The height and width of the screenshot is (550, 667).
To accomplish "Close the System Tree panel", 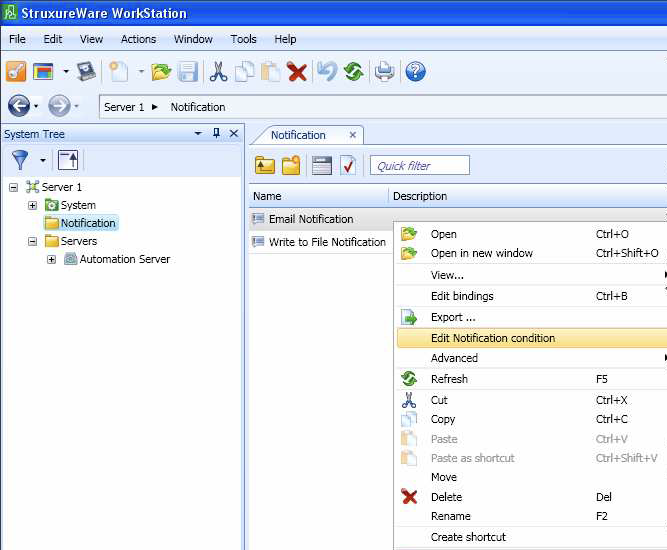I will pyautogui.click(x=234, y=133).
